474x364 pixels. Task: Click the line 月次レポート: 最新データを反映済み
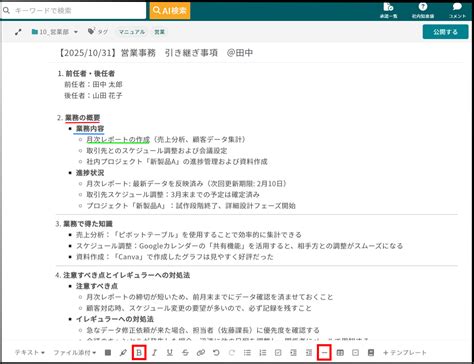(x=187, y=184)
